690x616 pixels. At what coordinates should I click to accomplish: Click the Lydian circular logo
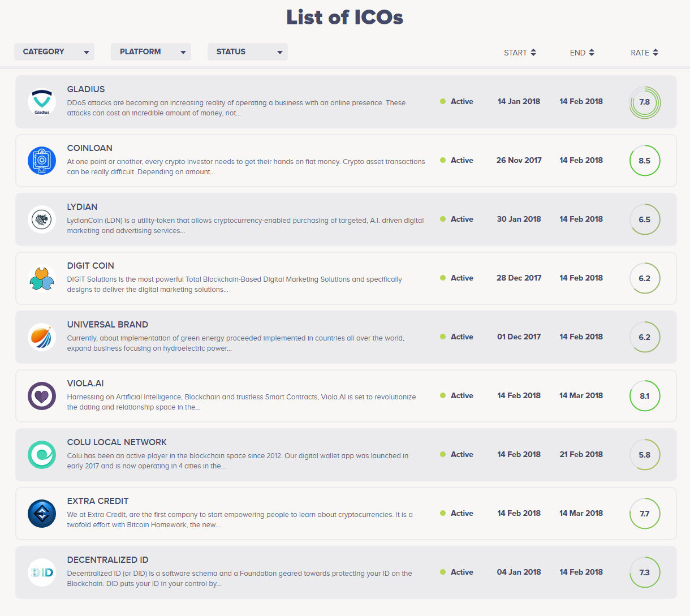[41, 219]
